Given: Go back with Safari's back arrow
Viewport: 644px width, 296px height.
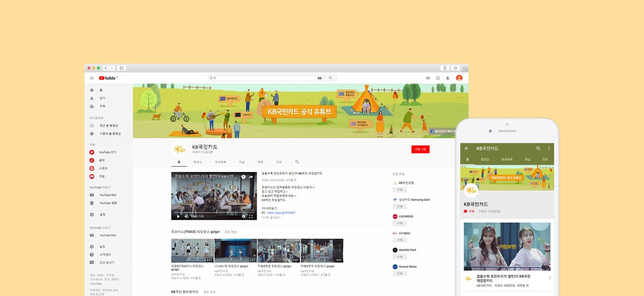Looking at the screenshot, I should click(106, 68).
